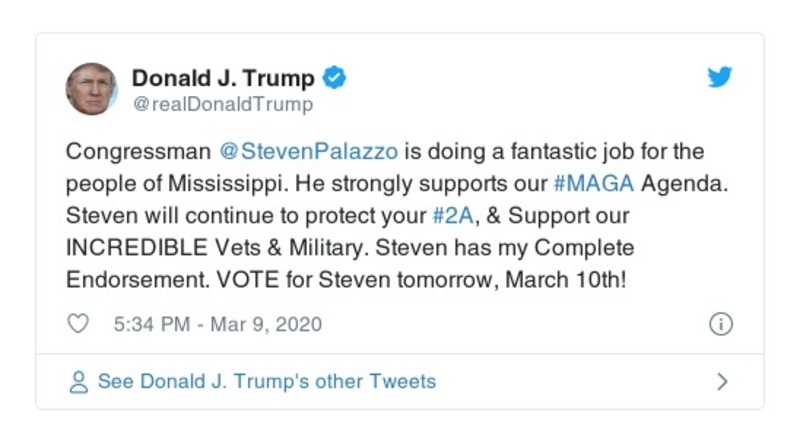Click the "Donald J. Trump" display name
800x445 pixels.
[x=223, y=78]
